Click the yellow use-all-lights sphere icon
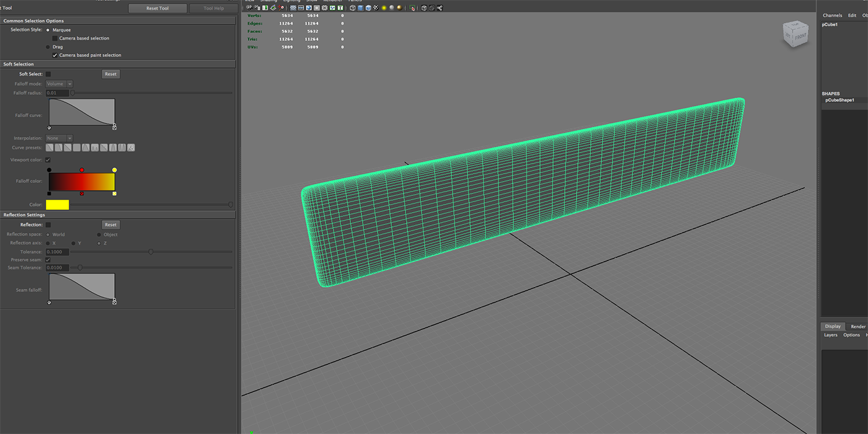Screen dimensions: 868x434 point(384,8)
